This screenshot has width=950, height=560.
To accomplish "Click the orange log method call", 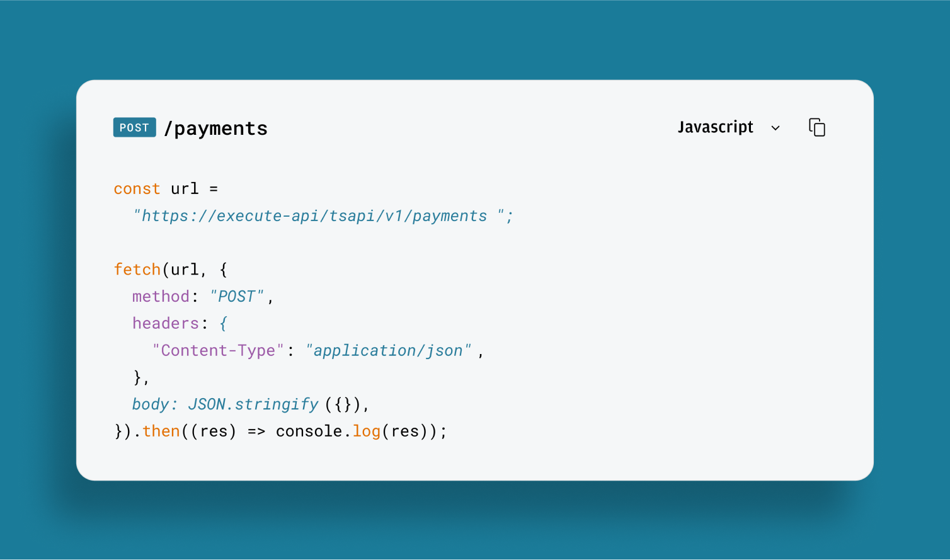I will coord(366,431).
